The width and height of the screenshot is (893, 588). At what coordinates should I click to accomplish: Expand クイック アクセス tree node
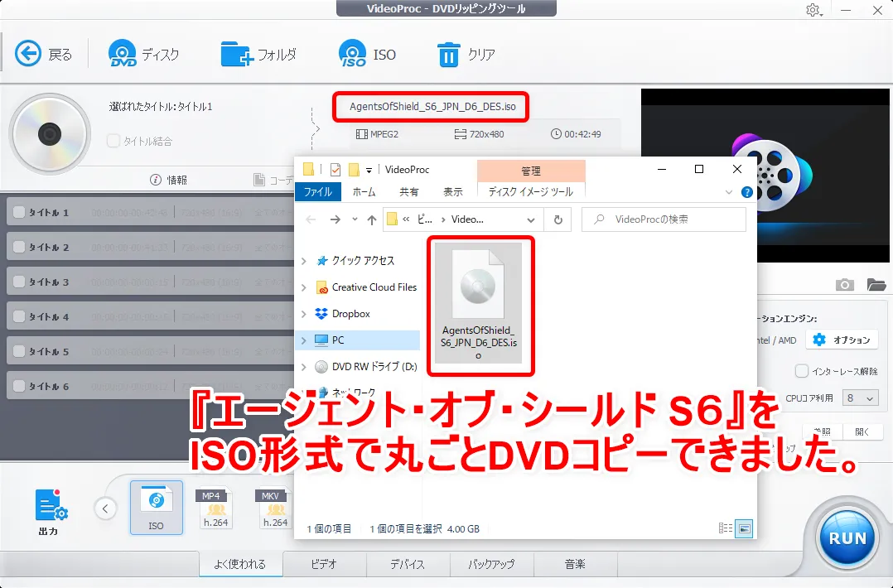tap(304, 261)
